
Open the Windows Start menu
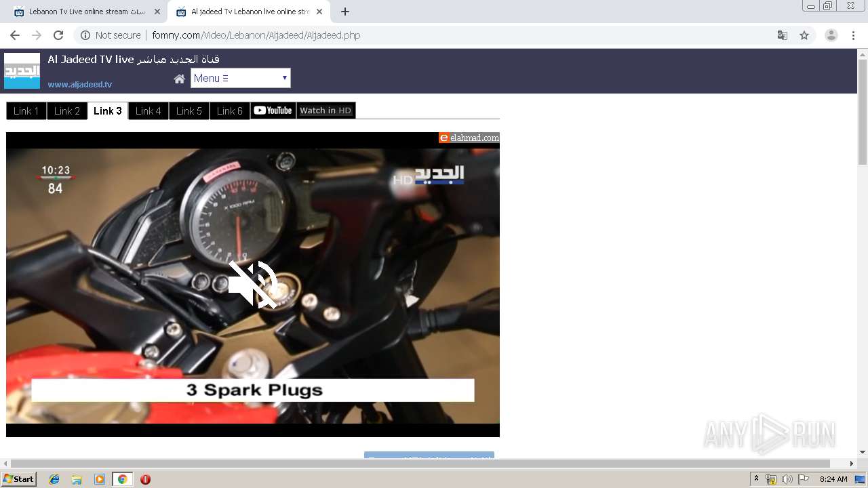pyautogui.click(x=19, y=479)
